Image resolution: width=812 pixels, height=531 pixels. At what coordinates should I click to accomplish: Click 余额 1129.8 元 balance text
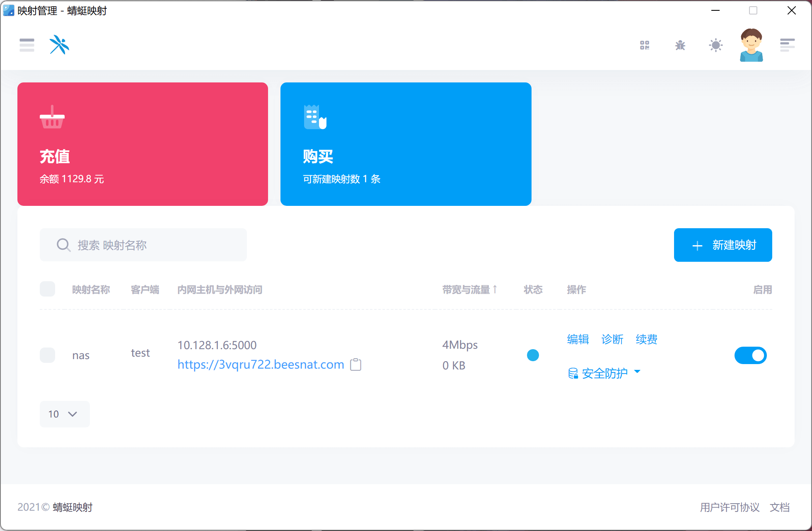[72, 179]
